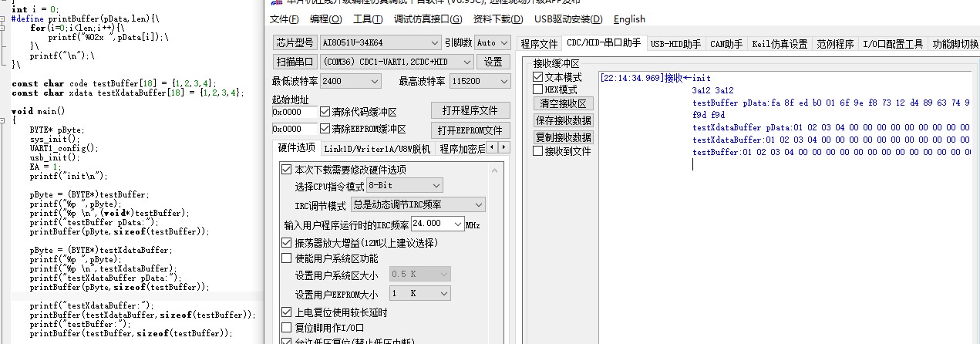Viewport: 980px width, 344px height.
Task: Open 范例程序 tab
Action: [x=836, y=44]
